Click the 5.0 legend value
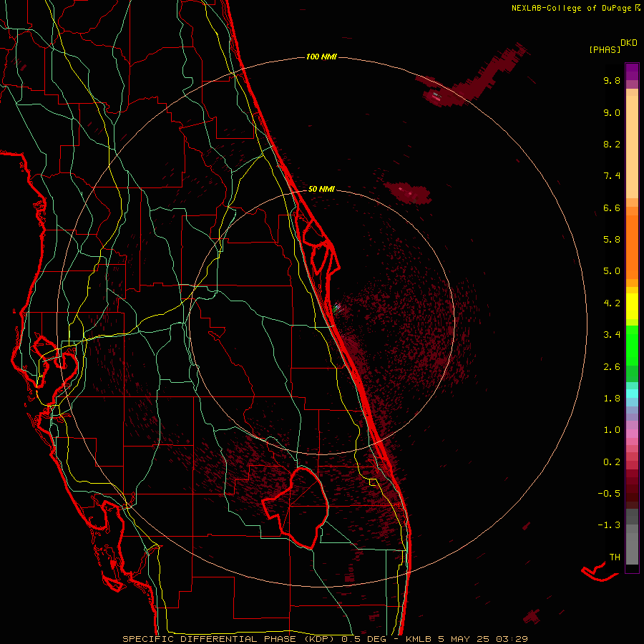644x644 pixels. point(612,271)
